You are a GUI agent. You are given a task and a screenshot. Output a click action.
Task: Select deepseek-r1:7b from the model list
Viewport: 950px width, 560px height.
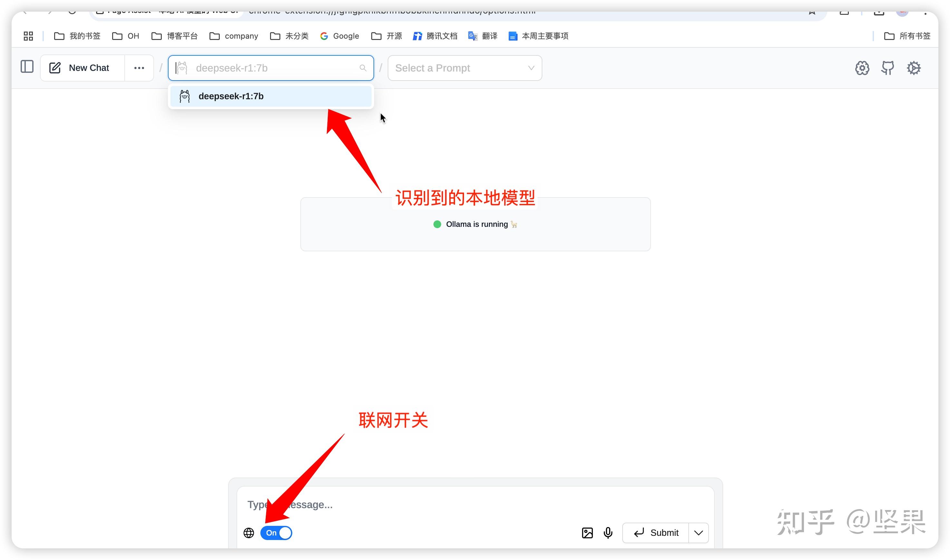(x=271, y=96)
